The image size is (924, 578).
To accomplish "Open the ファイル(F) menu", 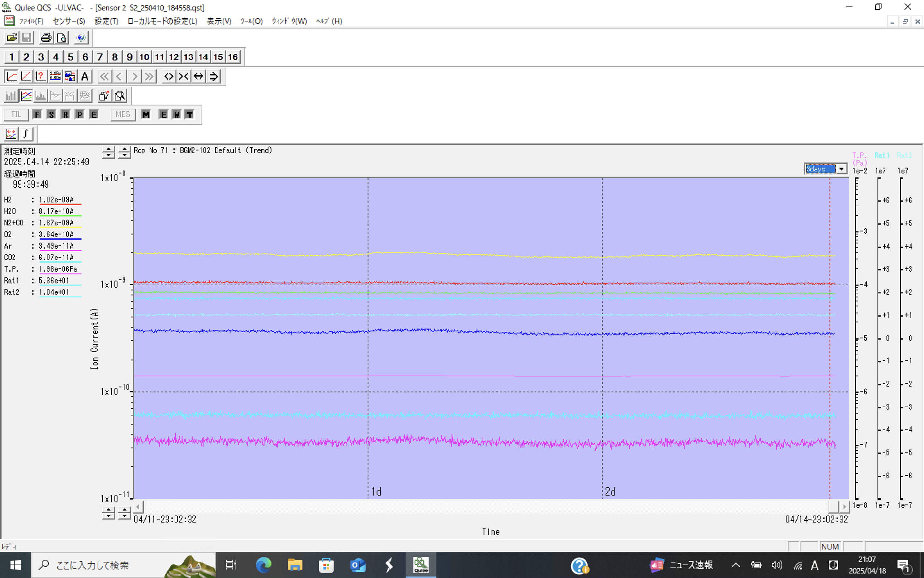I will (31, 21).
